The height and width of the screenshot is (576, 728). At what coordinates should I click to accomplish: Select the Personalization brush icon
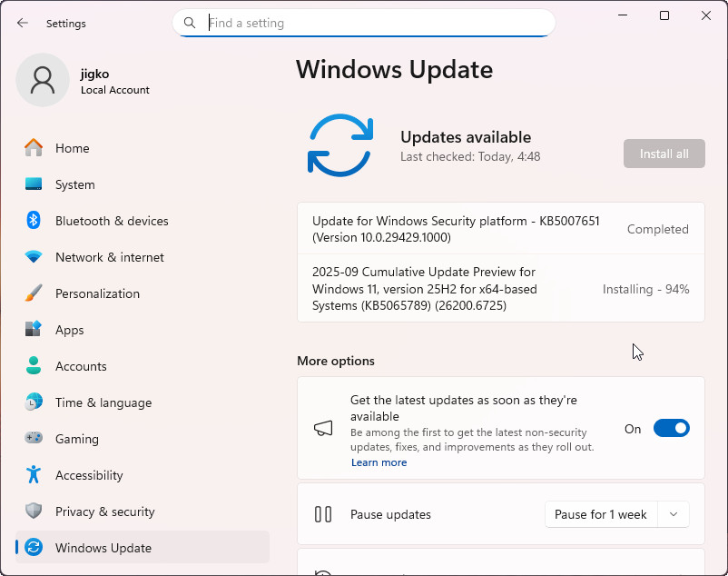tap(33, 293)
